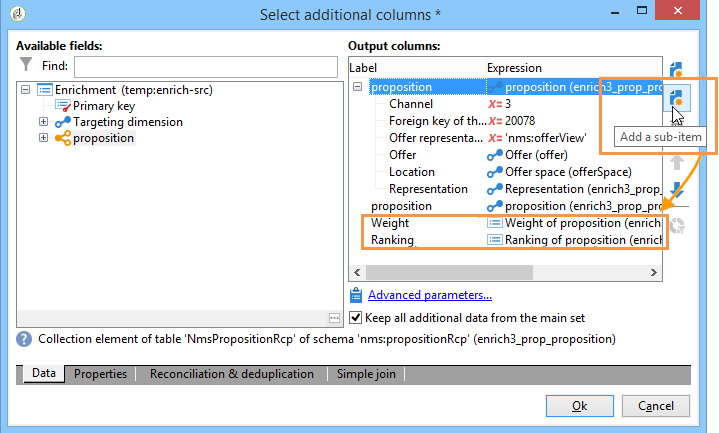Viewport: 719px width, 433px height.
Task: Click the move down arrow icon
Action: (677, 189)
